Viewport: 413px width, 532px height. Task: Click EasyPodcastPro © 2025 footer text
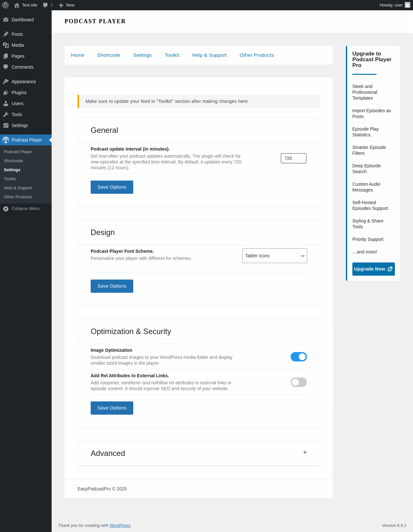102,489
